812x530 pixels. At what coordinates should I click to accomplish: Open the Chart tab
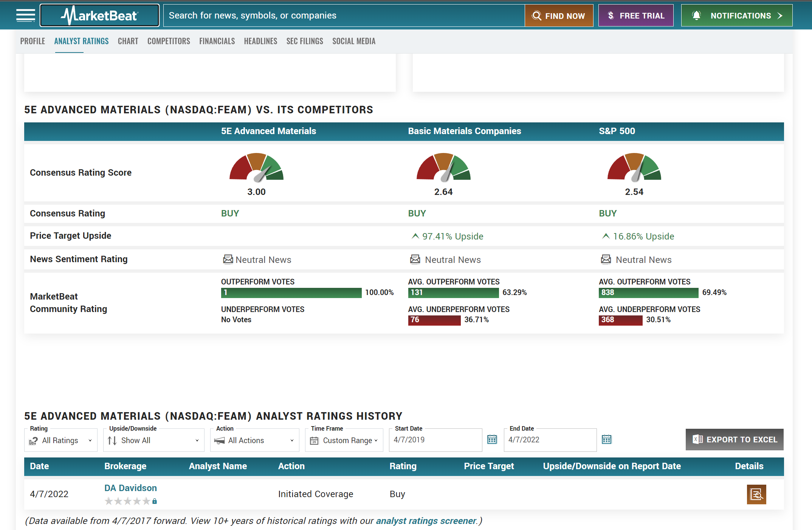pos(128,41)
